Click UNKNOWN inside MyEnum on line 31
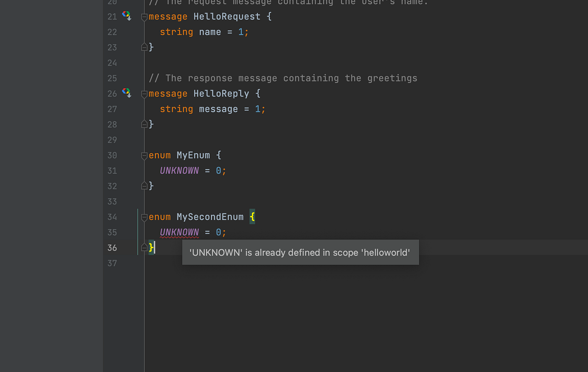The image size is (588, 372). tap(179, 170)
